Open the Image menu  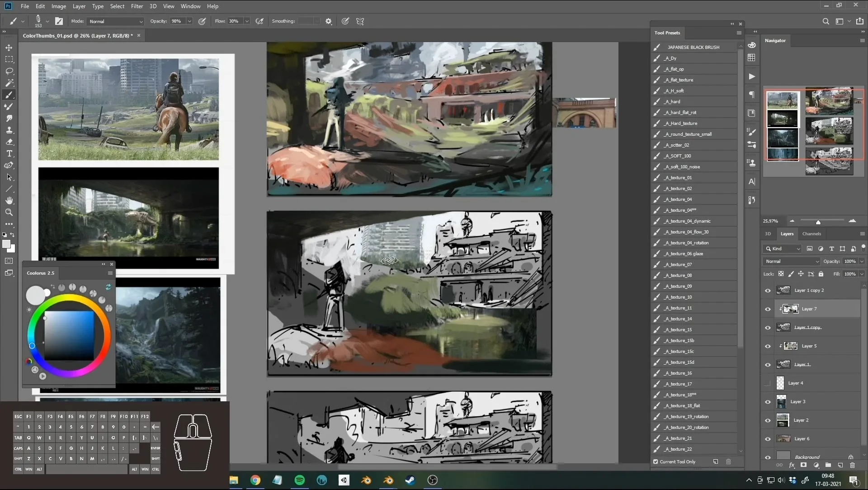click(x=59, y=6)
